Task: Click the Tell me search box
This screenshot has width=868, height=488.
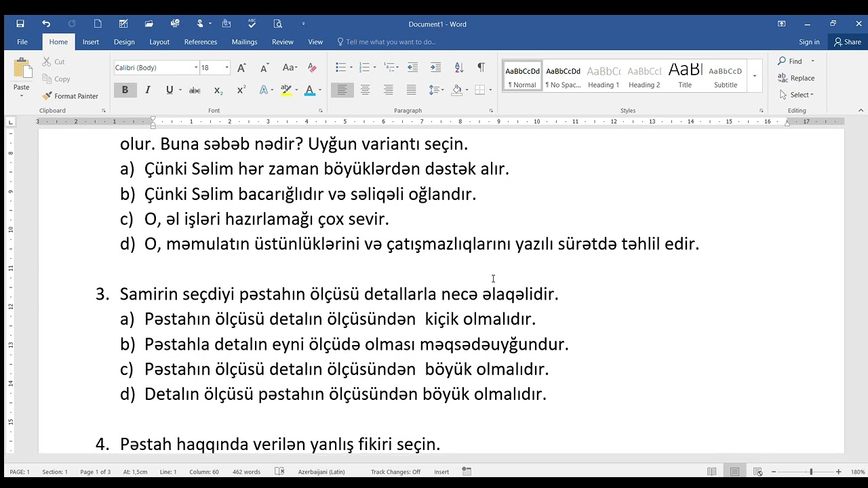Action: coord(387,42)
